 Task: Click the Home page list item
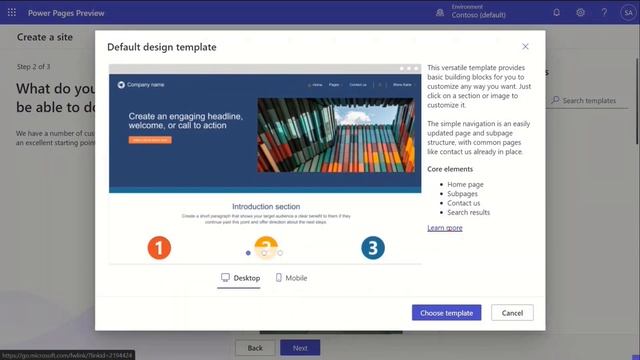465,184
